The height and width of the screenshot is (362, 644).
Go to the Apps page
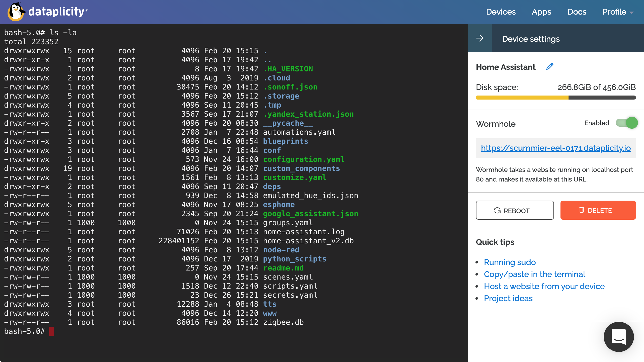point(541,12)
